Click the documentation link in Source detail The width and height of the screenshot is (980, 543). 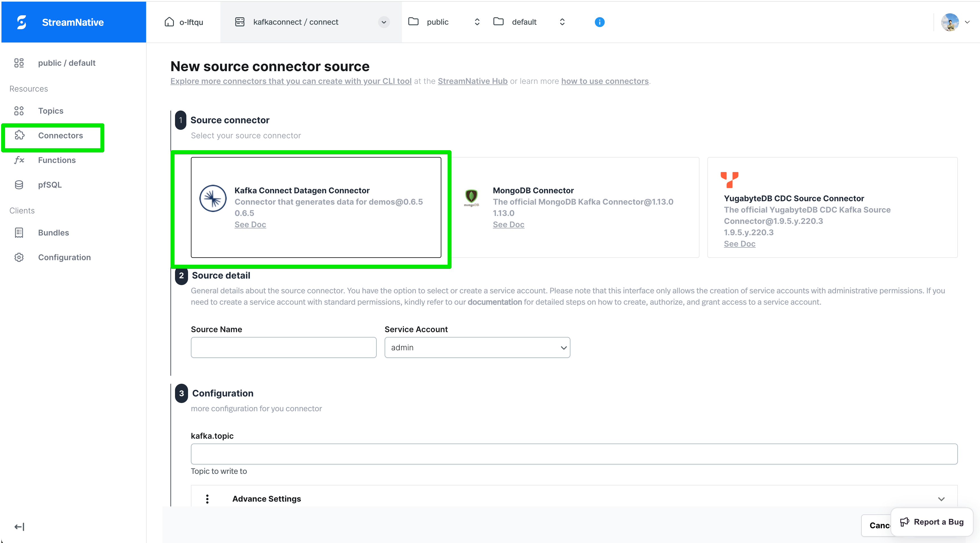[495, 302]
